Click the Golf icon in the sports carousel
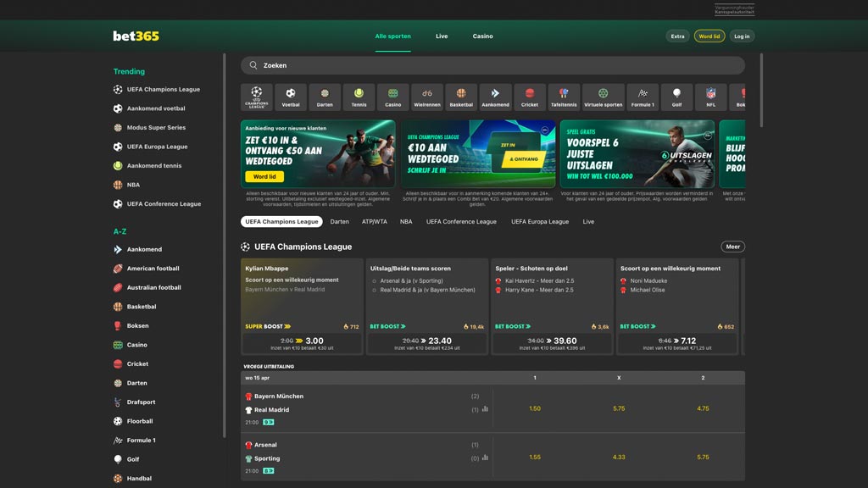The height and width of the screenshot is (488, 868). click(676, 96)
